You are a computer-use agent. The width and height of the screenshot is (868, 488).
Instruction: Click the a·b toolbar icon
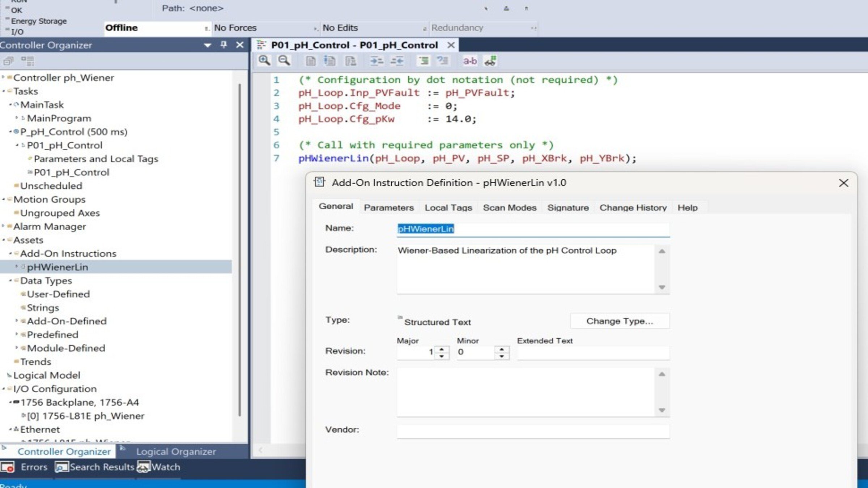click(470, 61)
